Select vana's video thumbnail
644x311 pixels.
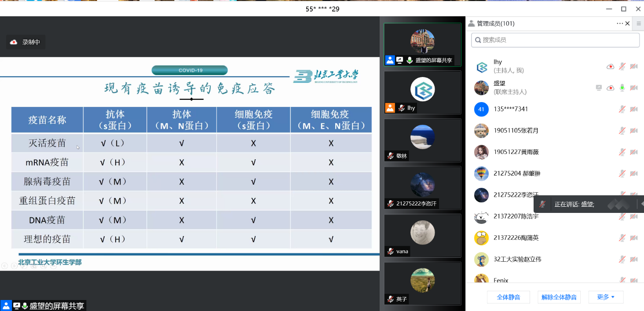422,235
